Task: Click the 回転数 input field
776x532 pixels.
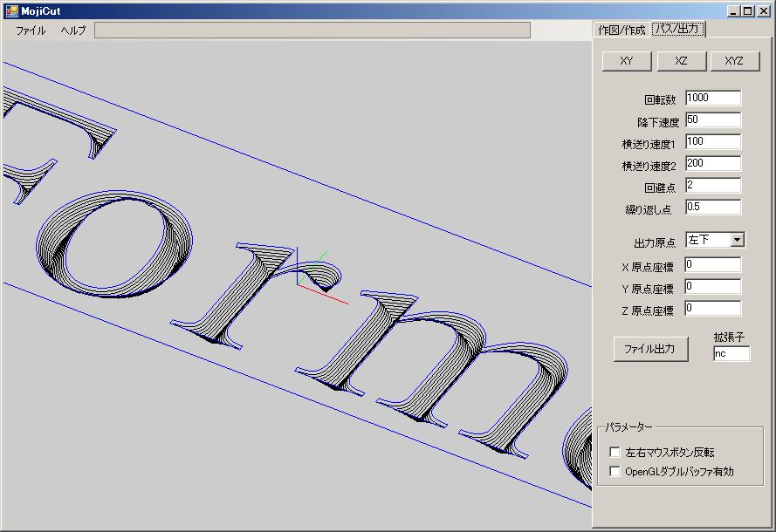Action: pyautogui.click(x=713, y=98)
